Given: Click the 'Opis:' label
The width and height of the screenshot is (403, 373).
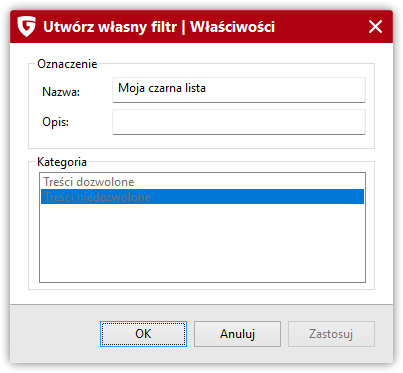Looking at the screenshot, I should coord(55,122).
